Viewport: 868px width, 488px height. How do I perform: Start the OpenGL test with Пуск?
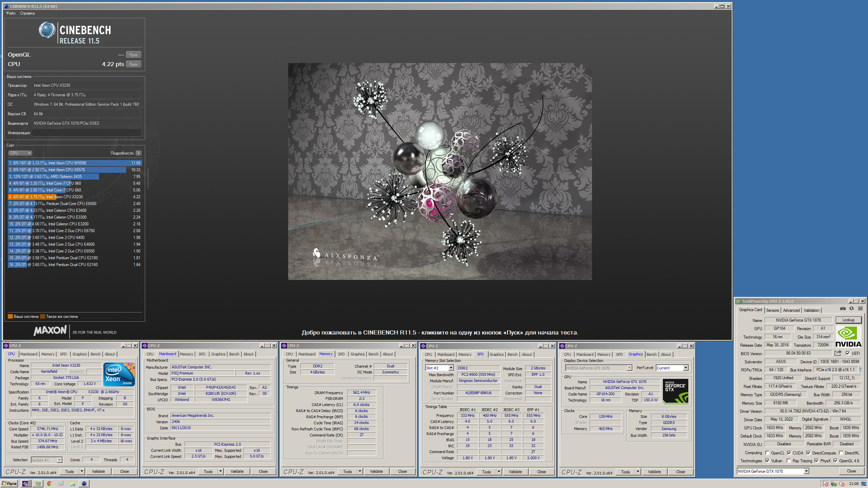pos(133,55)
